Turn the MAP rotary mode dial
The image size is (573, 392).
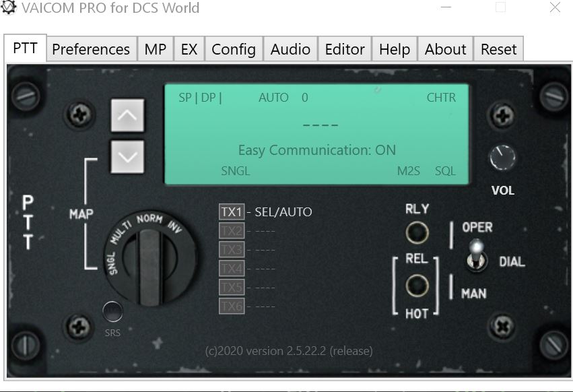pos(150,258)
